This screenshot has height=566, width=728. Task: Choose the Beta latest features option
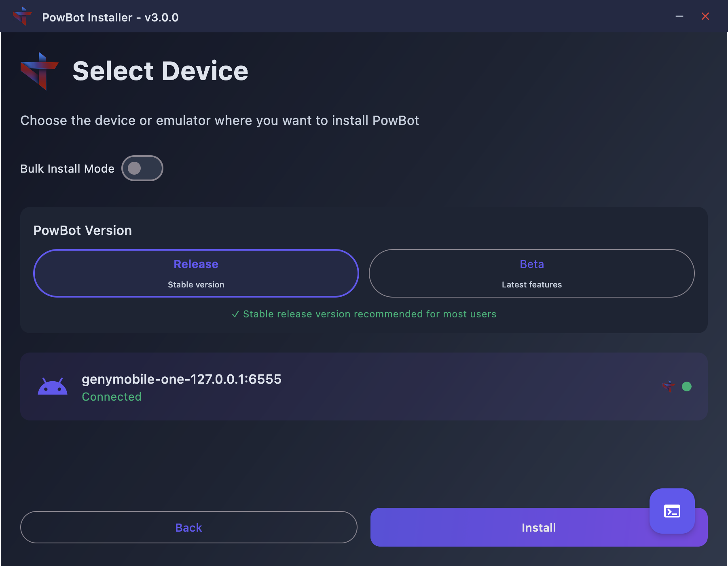(x=531, y=273)
